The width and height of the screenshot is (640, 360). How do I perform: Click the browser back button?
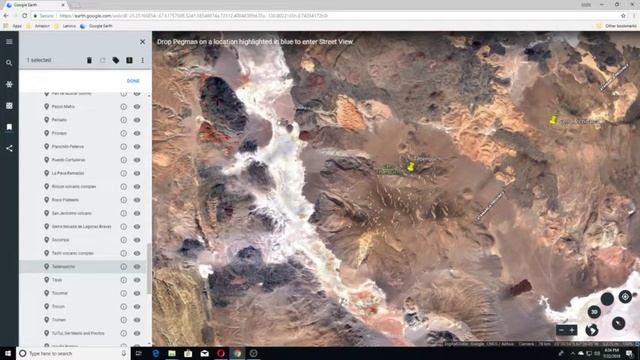[6, 16]
